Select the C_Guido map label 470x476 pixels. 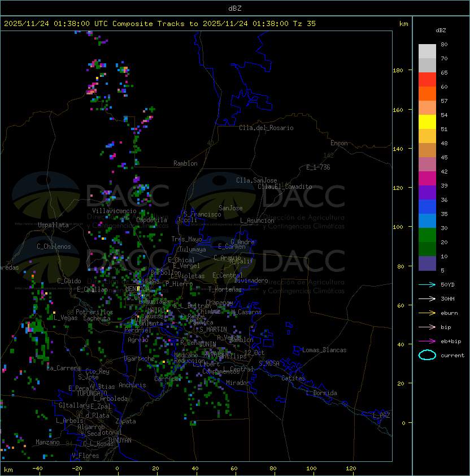tap(69, 281)
